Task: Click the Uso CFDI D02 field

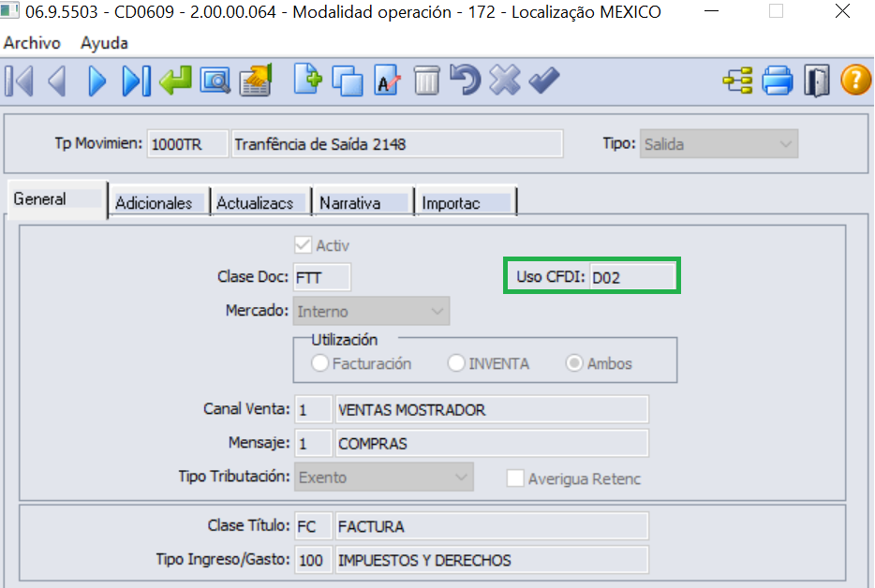Action: [x=632, y=277]
